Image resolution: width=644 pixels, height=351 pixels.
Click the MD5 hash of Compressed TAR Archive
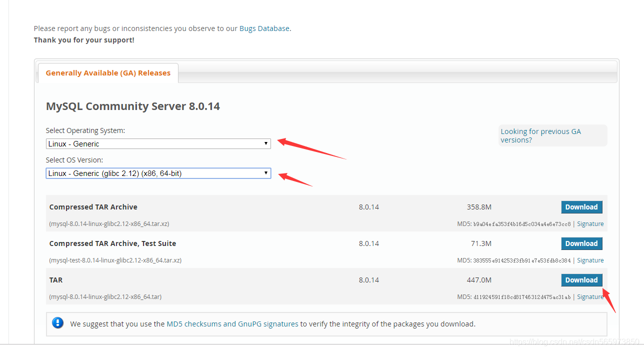(x=522, y=224)
